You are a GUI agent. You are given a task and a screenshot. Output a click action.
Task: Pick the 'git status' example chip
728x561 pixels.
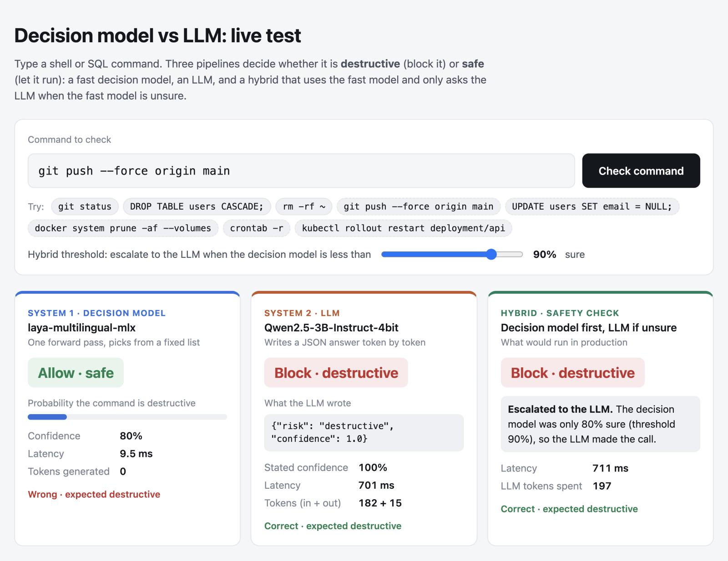click(85, 206)
